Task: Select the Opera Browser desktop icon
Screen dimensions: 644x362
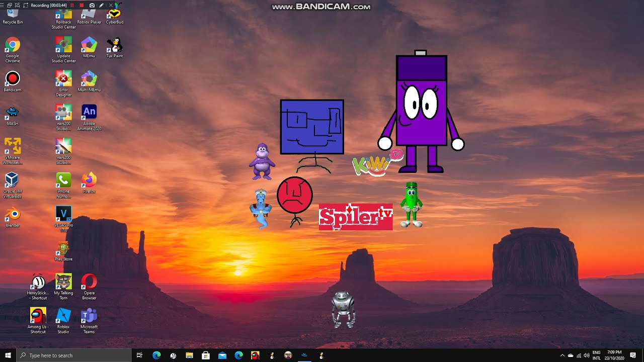Action: [89, 287]
